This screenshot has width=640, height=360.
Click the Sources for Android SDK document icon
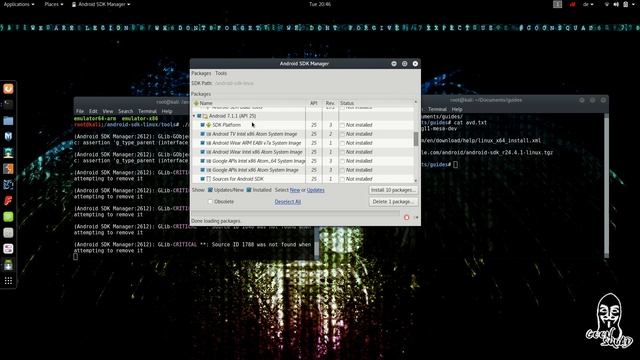[209, 179]
